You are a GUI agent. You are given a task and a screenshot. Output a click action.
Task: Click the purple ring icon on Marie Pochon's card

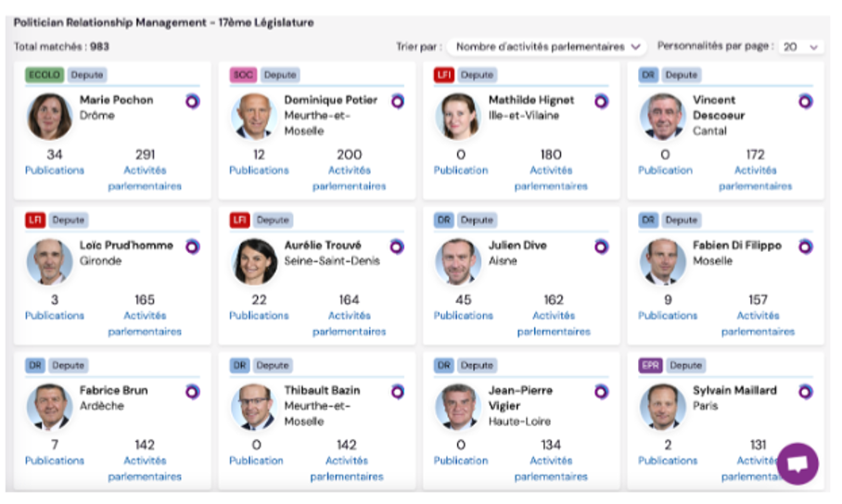[192, 101]
